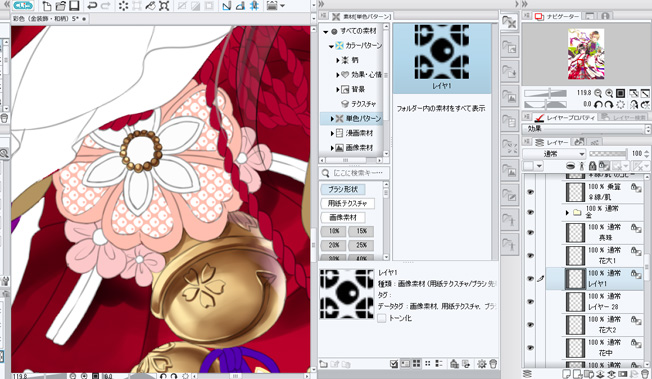The image size is (652, 379).
Task: Adjust the Navigator zoom slider
Action: point(545,93)
